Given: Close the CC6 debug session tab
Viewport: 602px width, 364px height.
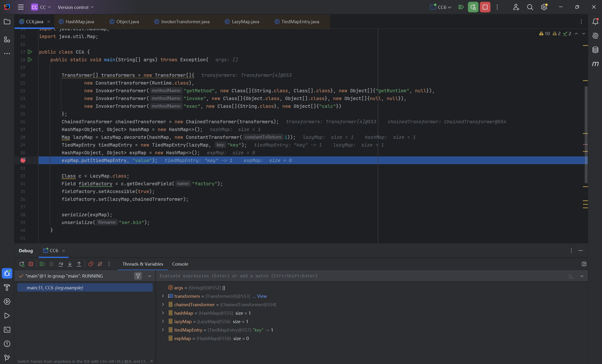Looking at the screenshot, I should click(x=63, y=251).
